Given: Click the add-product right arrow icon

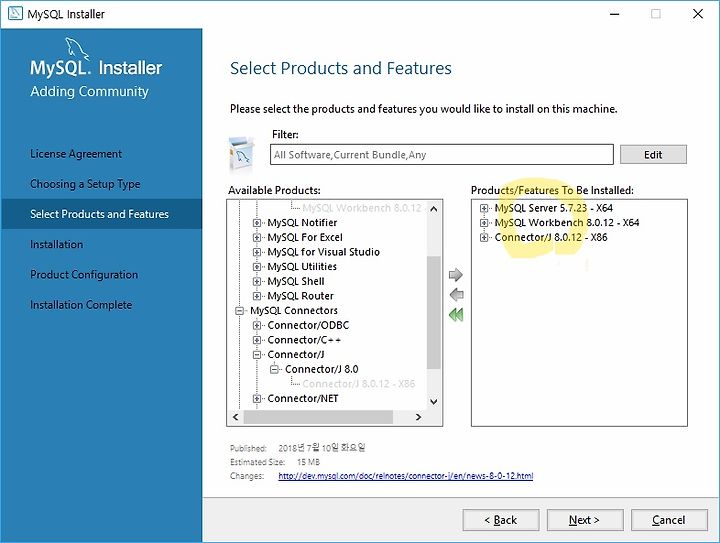Looking at the screenshot, I should pyautogui.click(x=456, y=274).
